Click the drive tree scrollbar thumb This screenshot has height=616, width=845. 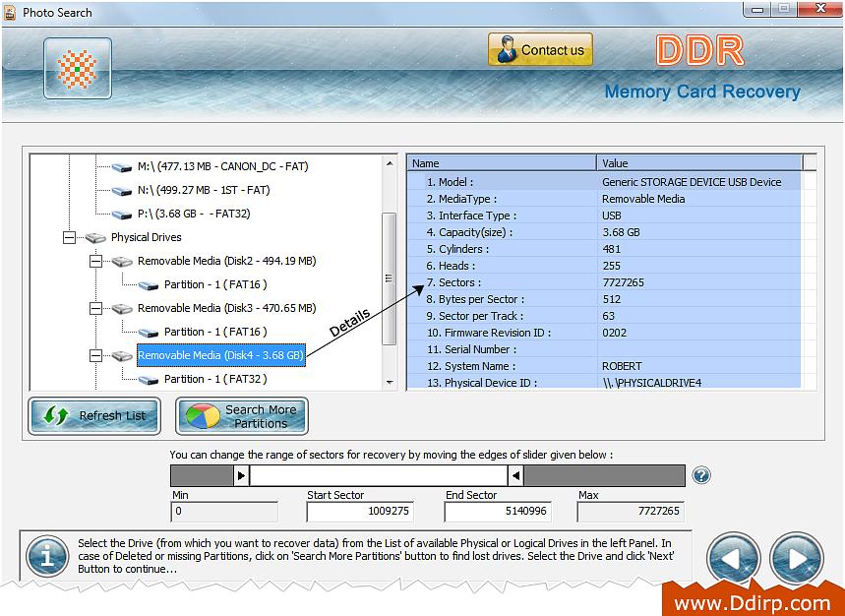coord(390,278)
